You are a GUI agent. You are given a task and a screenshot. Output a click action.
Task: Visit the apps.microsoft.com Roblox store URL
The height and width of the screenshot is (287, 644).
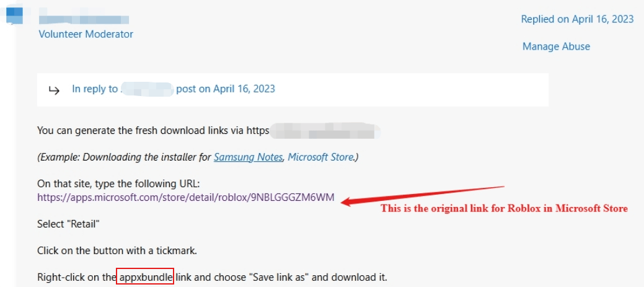click(x=186, y=197)
